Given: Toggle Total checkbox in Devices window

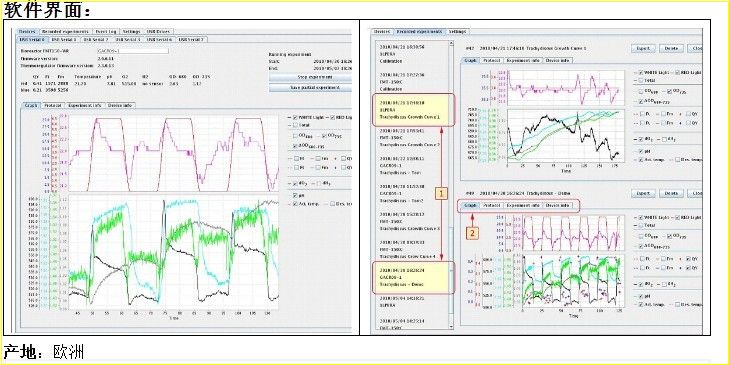Looking at the screenshot, I should pos(296,126).
